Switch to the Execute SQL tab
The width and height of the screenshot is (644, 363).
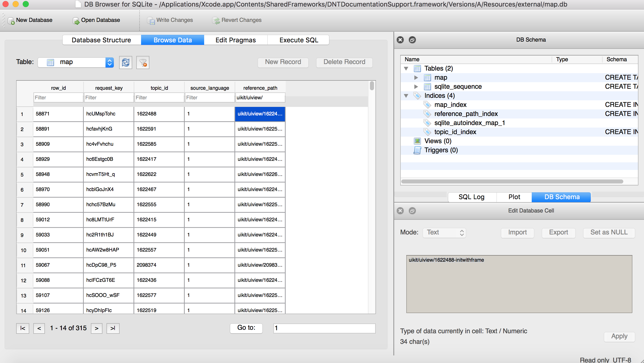click(299, 40)
